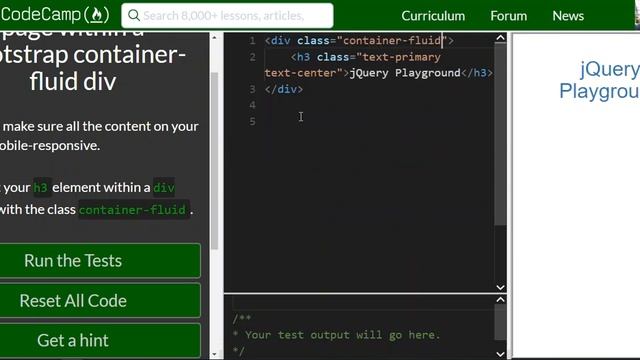Screen dimensions: 640x360
Task: Click instructions panel scroll up arrow
Action: [214, 37]
